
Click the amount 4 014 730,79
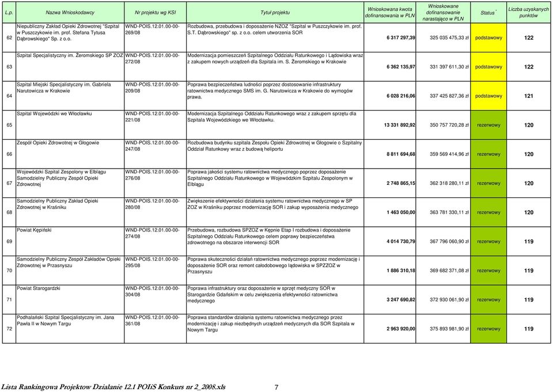point(401,242)
